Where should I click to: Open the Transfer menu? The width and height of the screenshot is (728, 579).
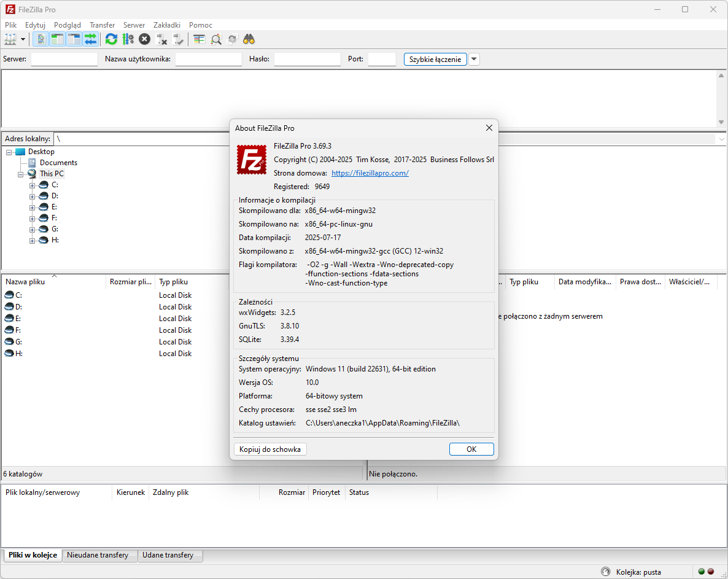click(102, 25)
